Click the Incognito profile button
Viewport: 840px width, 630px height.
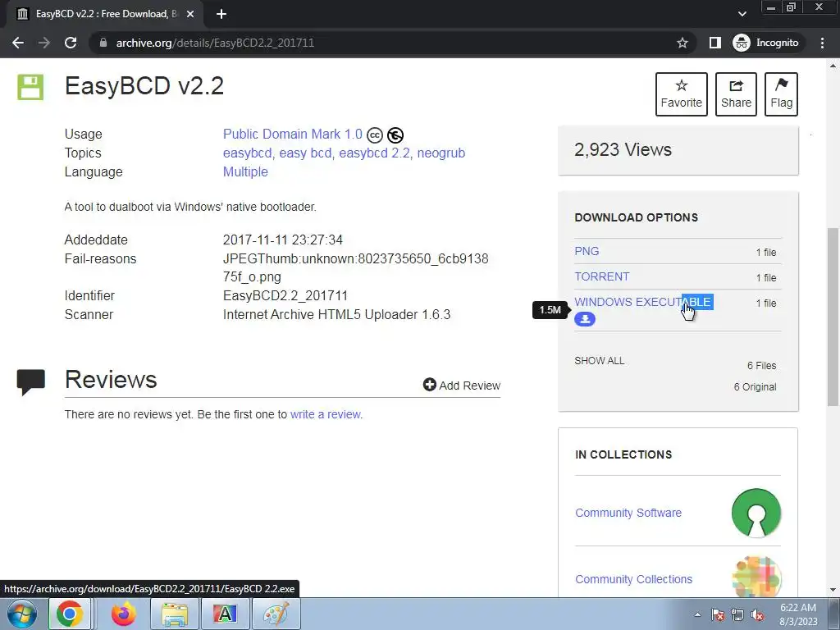pos(766,43)
